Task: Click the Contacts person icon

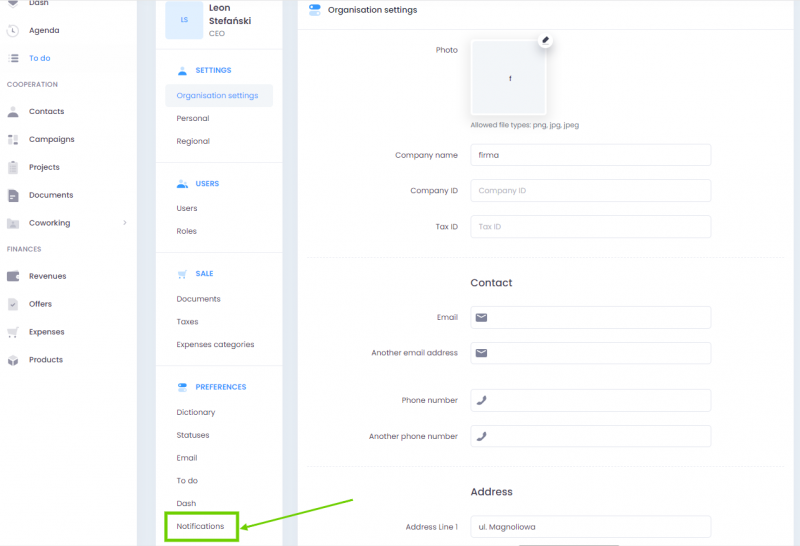Action: (x=13, y=111)
